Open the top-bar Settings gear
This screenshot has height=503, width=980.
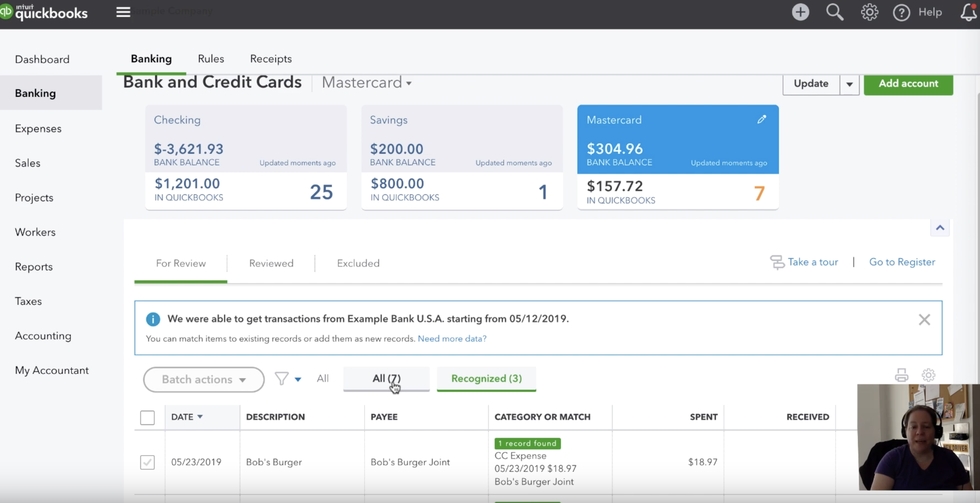coord(869,12)
